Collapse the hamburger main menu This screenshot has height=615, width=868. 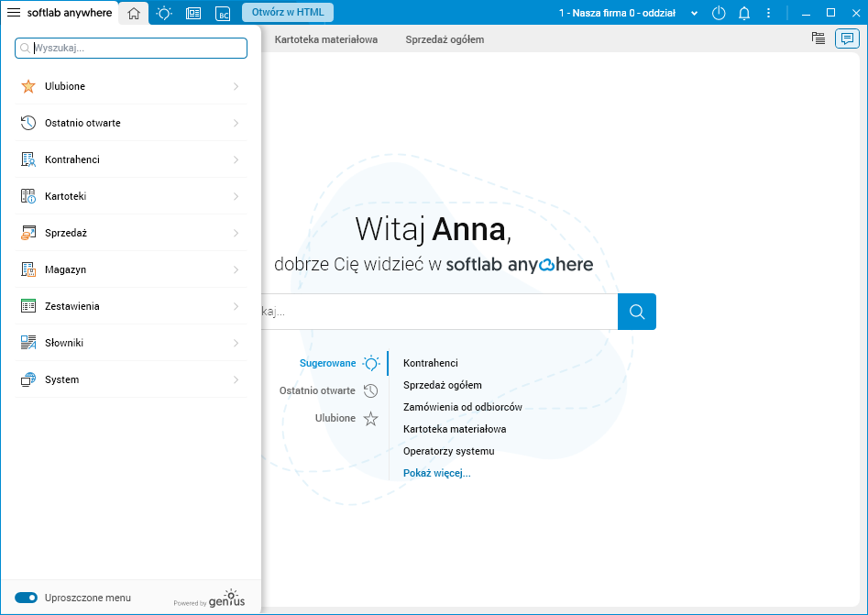point(13,12)
